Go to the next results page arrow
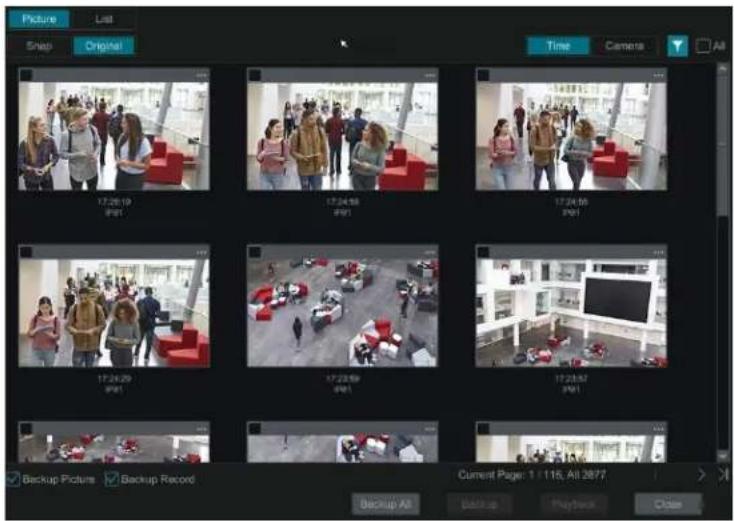Screen dimensions: 734x521 click(x=701, y=475)
